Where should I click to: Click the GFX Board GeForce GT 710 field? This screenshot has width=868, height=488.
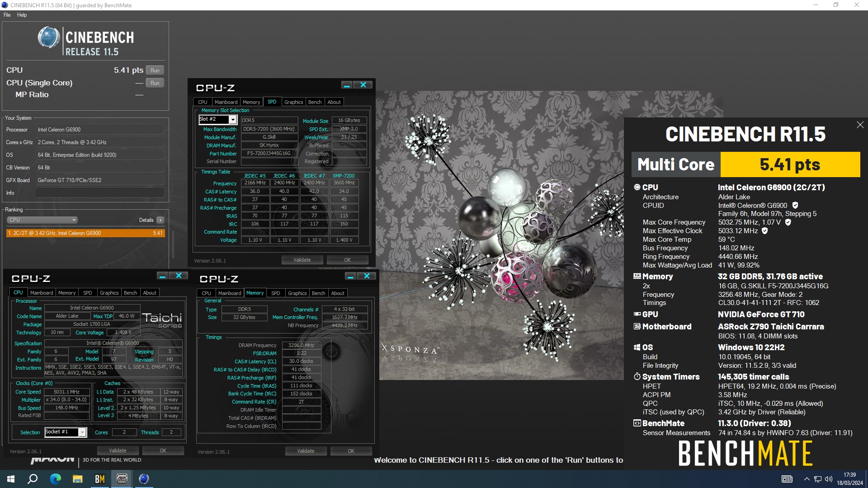[x=99, y=180]
